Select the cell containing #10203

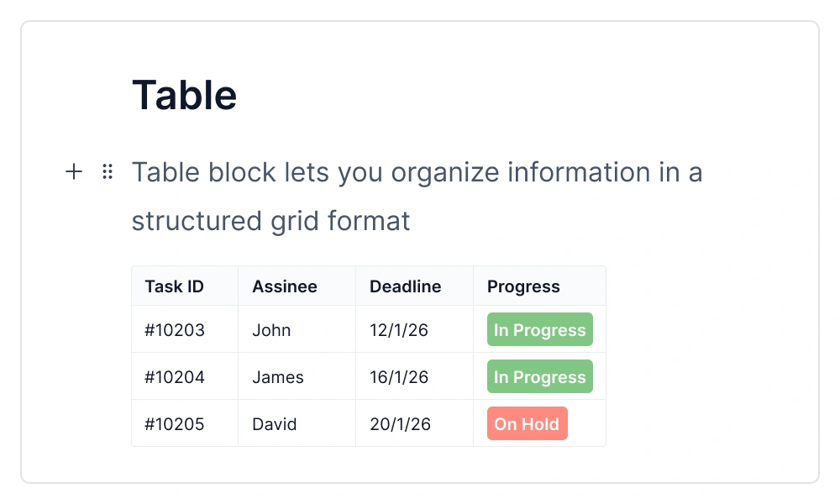(174, 330)
